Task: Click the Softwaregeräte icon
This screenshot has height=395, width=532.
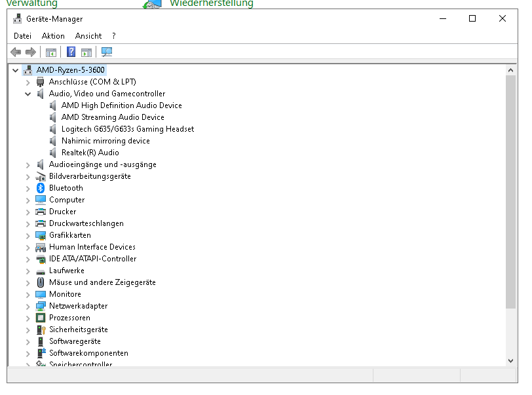Action: coord(41,341)
